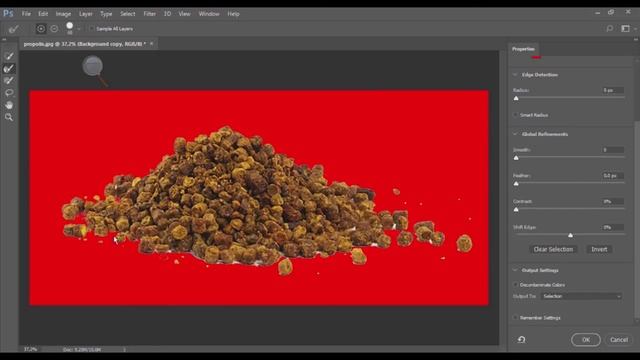Open the Output To dropdown
The image size is (640, 360).
[x=582, y=296]
